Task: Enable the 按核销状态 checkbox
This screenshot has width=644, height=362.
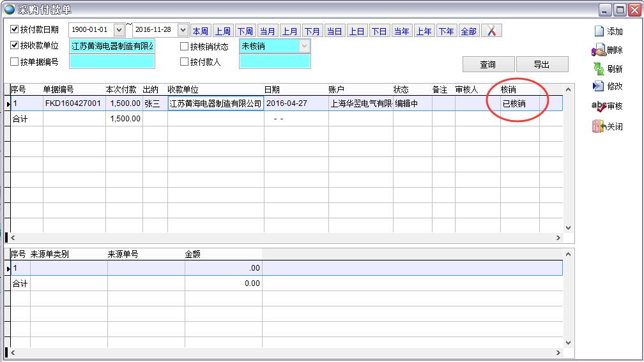Action: (184, 46)
